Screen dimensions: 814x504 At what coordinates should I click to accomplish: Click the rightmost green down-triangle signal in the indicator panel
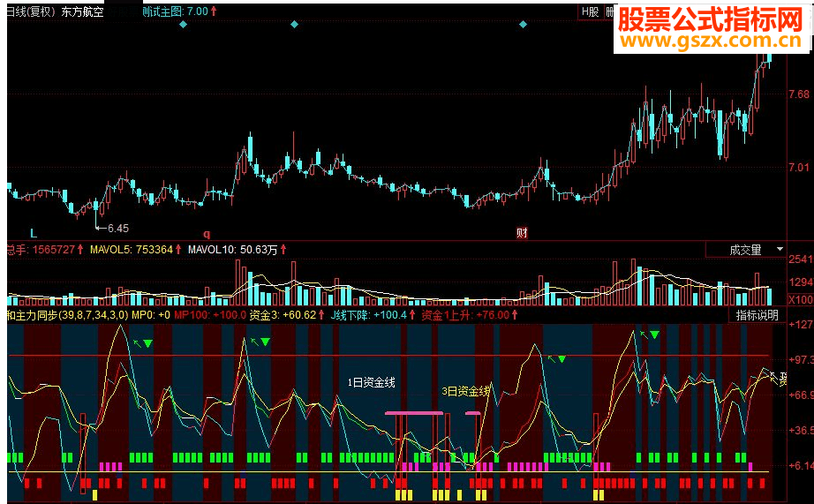click(x=655, y=335)
